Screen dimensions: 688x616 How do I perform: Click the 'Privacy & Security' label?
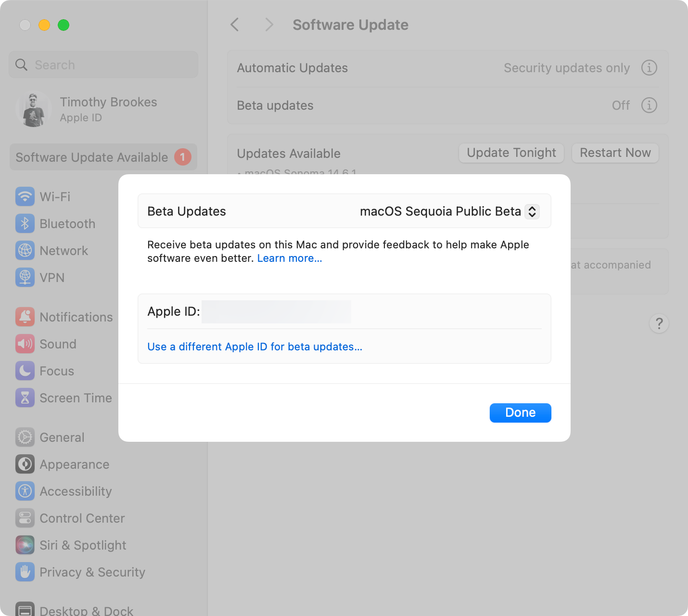click(x=92, y=572)
